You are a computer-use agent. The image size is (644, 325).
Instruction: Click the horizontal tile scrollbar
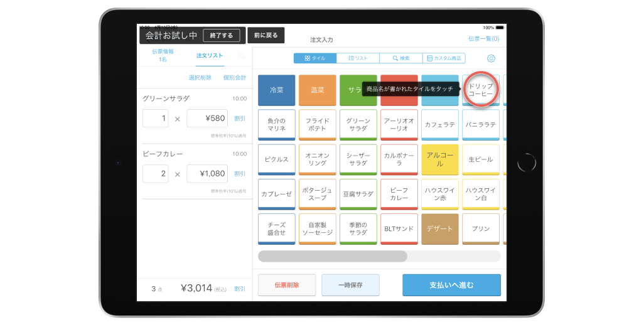pos(333,256)
